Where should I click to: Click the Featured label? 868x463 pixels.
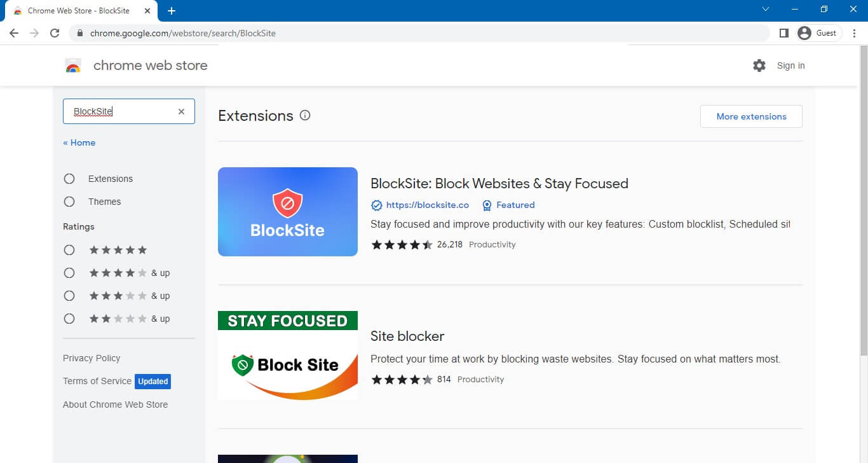(515, 205)
